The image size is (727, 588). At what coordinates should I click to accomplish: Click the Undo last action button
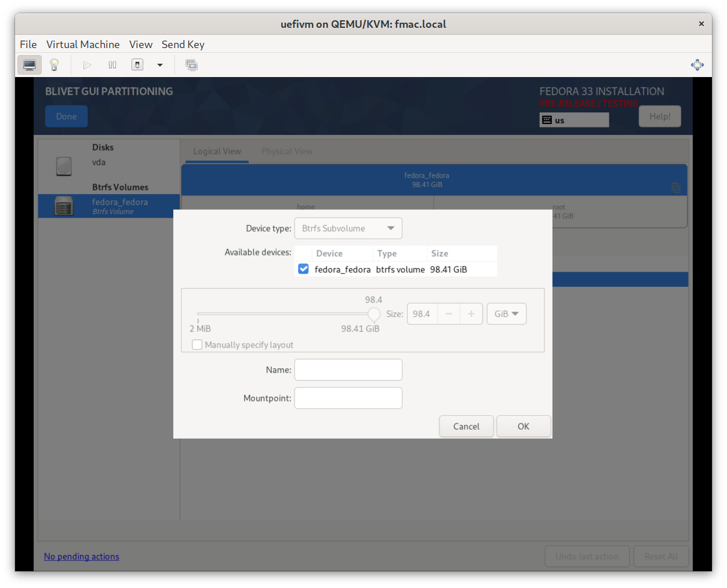pos(587,556)
